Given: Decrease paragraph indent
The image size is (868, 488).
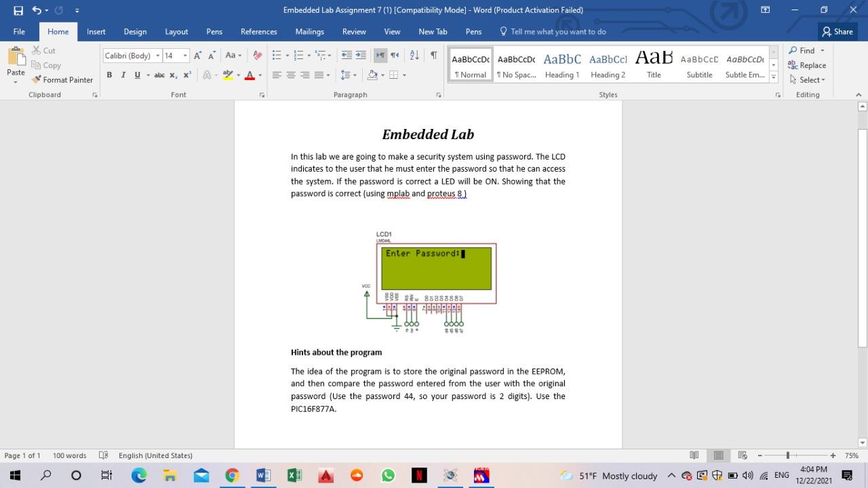Looking at the screenshot, I should click(347, 56).
